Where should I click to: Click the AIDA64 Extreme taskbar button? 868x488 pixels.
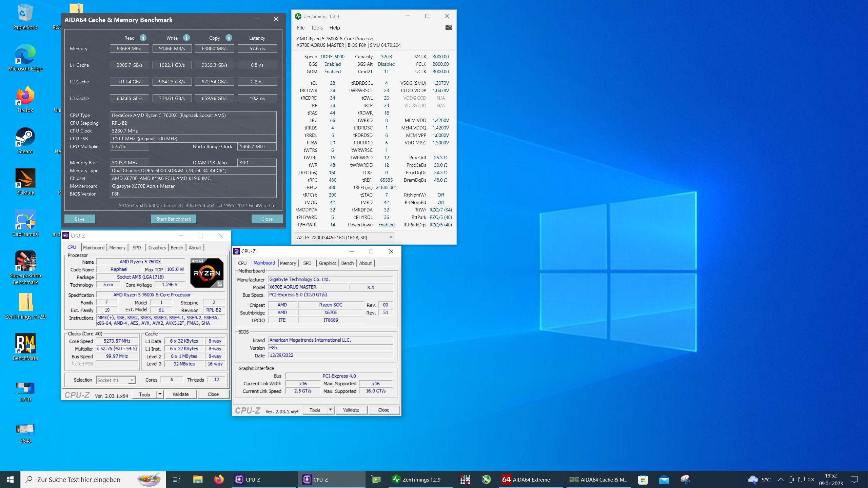531,480
